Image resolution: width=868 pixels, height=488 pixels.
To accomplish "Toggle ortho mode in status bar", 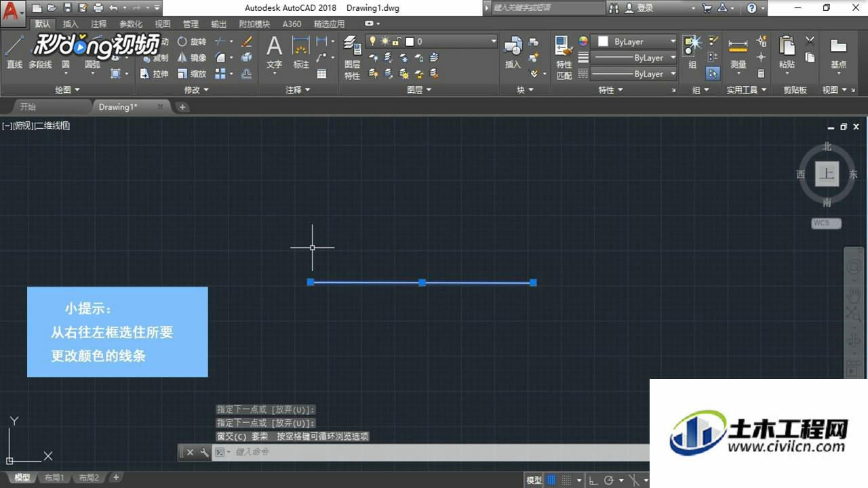I will 593,480.
